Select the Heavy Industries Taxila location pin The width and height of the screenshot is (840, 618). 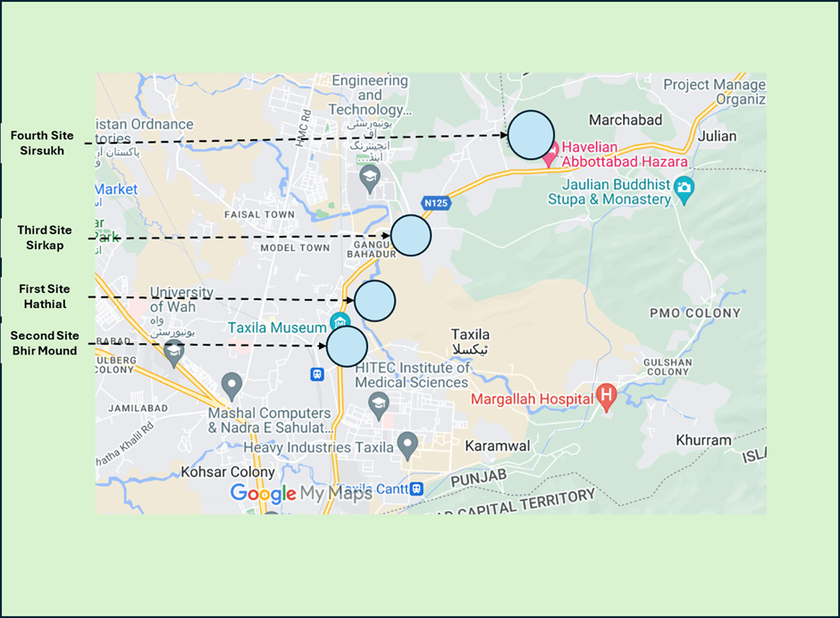pos(407,442)
